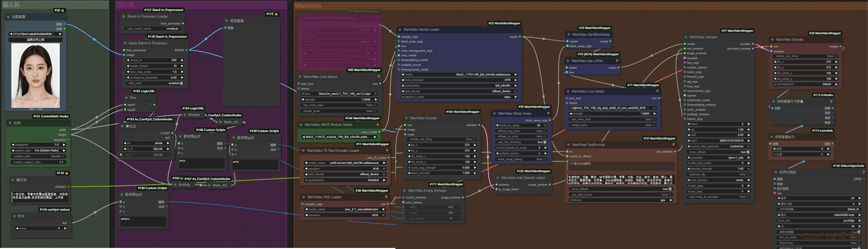Screen dimensions: 868x249
Task: Toggle offload_img_emb in WanVideo Block Swap
Action: point(522,131)
